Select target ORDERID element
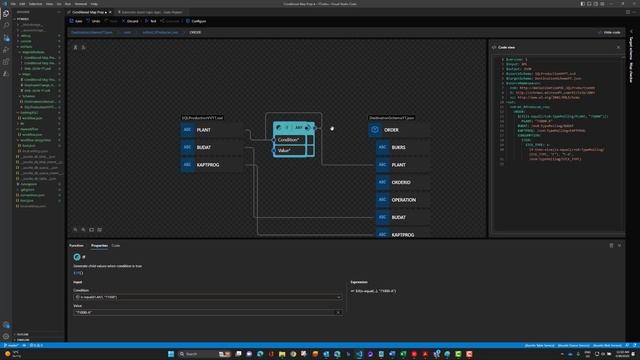The image size is (640, 360). 403,182
